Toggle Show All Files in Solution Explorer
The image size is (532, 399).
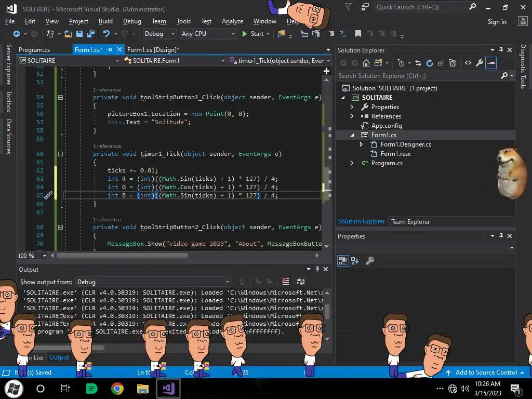453,63
